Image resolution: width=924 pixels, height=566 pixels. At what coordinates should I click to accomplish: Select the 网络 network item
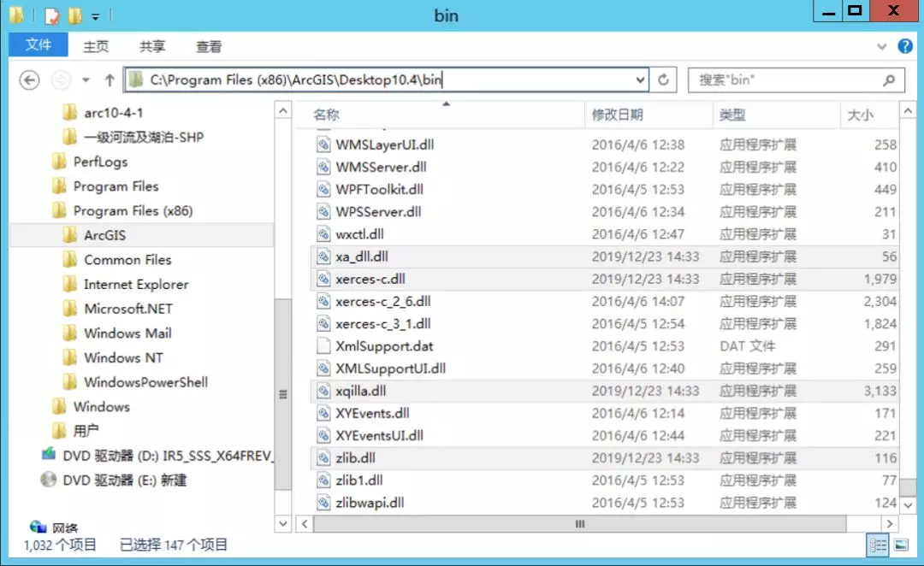coord(54,528)
